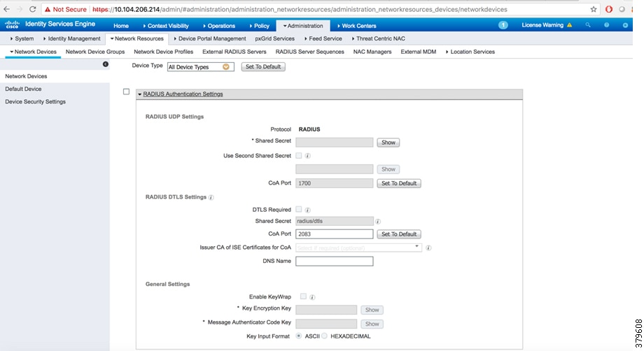Viewport: 644px width, 351px height.
Task: Enable Use Second Shared Secret checkbox
Action: 299,155
